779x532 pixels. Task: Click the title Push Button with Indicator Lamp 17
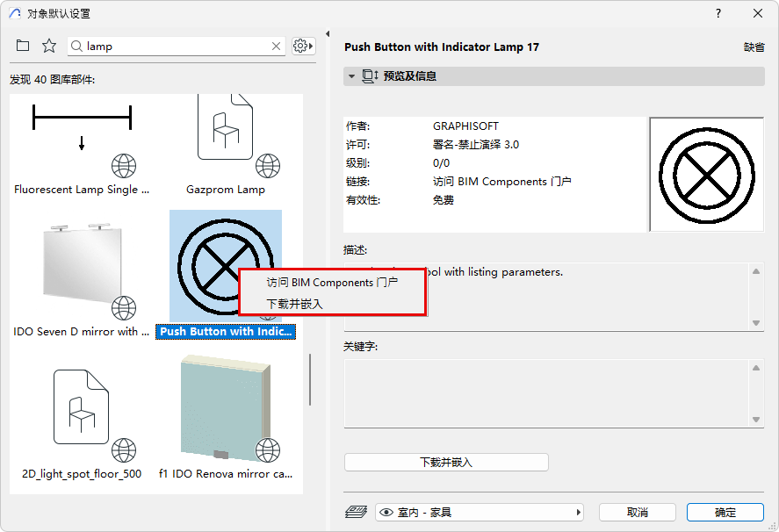(x=442, y=47)
